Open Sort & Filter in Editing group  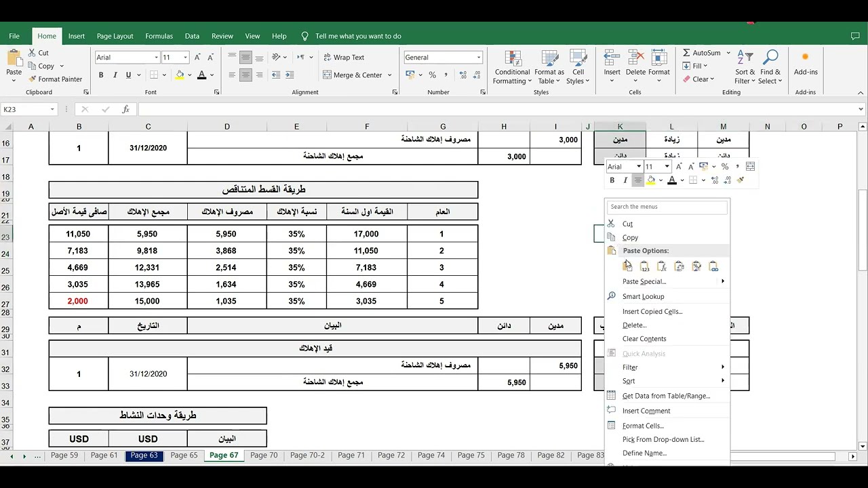[x=745, y=67]
